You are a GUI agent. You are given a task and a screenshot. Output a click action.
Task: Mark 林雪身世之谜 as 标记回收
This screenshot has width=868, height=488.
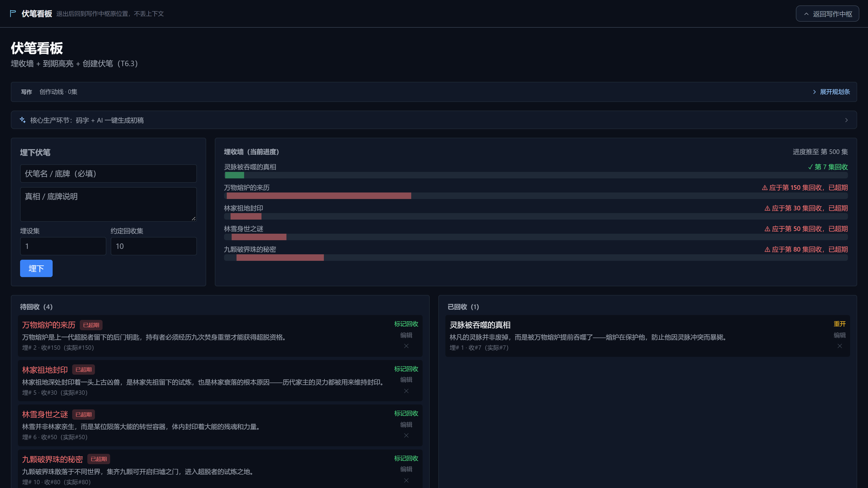406,413
